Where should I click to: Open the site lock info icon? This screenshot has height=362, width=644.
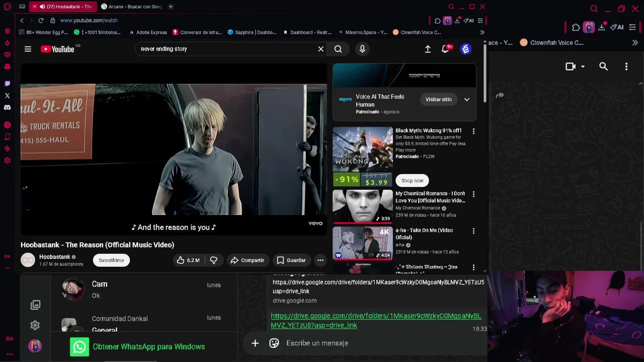(53, 21)
